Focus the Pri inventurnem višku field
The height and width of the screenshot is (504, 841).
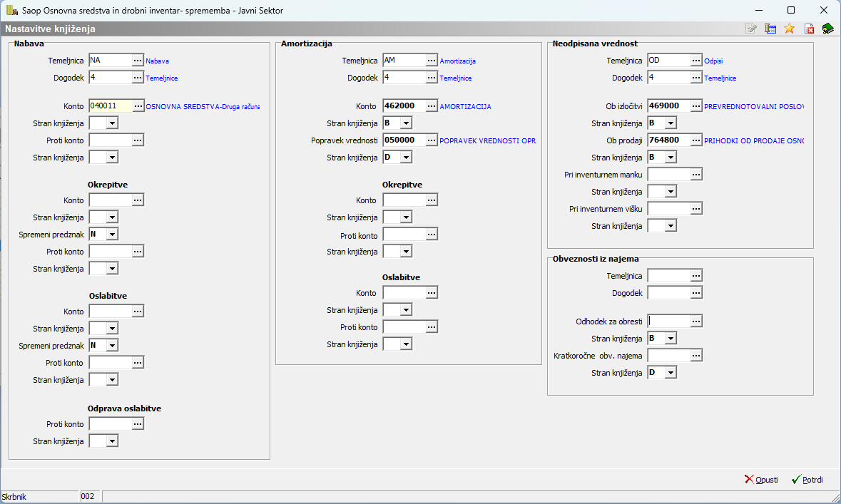point(669,209)
